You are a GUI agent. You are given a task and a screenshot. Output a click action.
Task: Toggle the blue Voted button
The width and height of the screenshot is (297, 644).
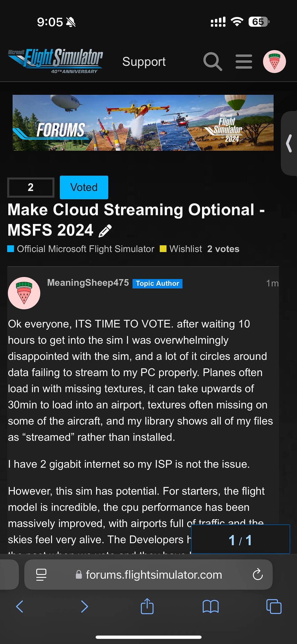pos(84,187)
